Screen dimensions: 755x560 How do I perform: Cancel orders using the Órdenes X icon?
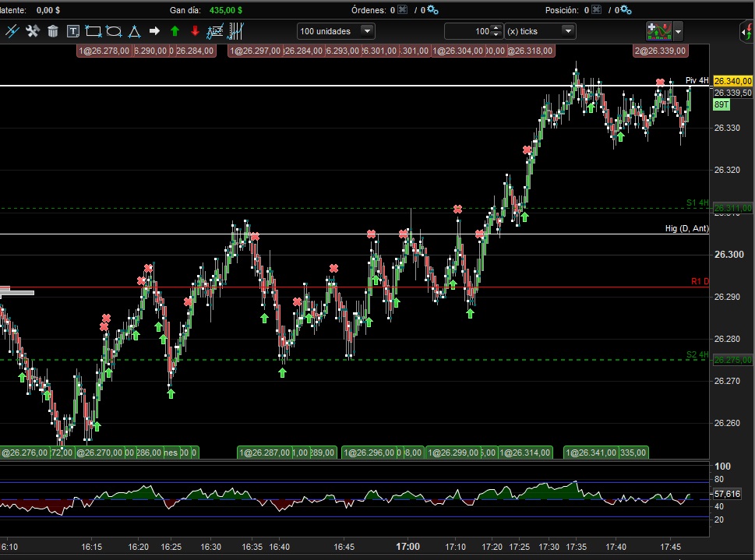[402, 10]
